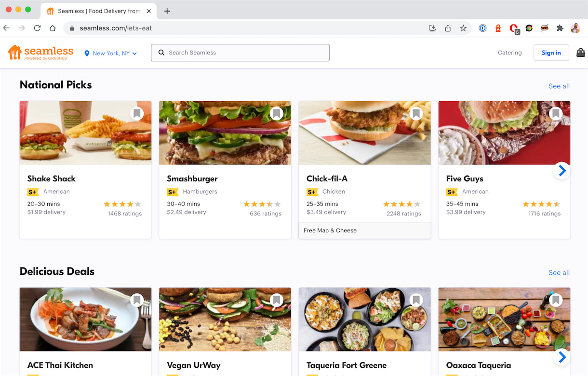Open the New York, NY location dropdown
This screenshot has width=588, height=376.
point(111,54)
